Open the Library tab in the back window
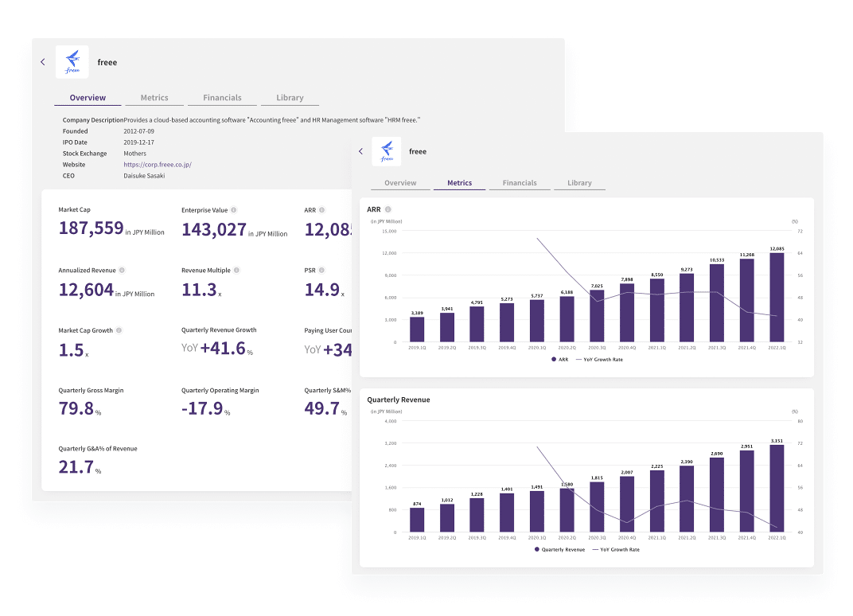853x616 pixels. (x=290, y=98)
